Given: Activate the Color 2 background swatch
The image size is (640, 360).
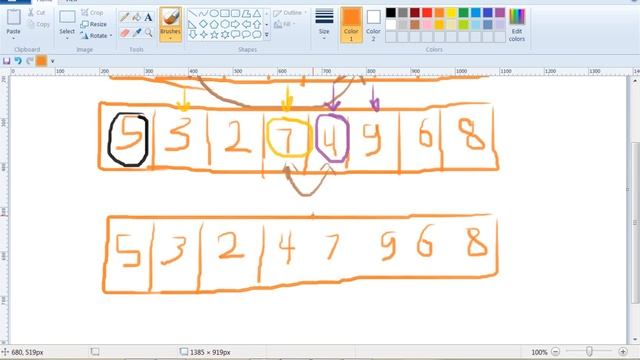Looking at the screenshot, I should pos(373,24).
